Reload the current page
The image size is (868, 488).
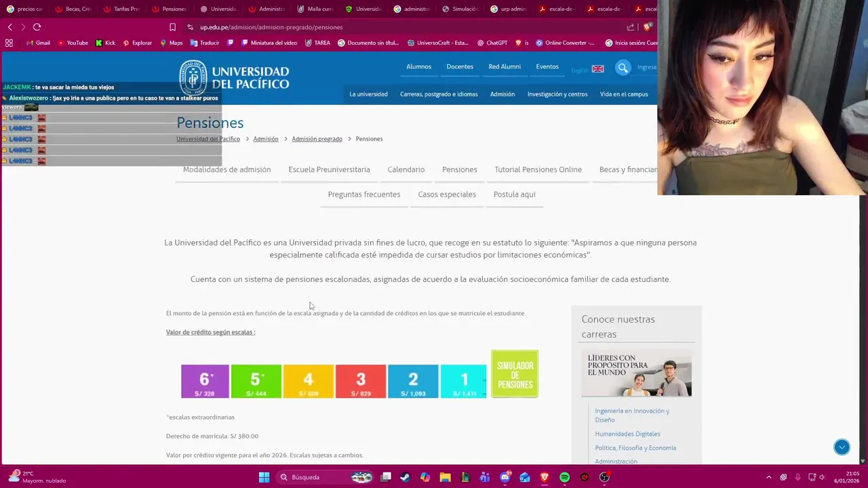[x=37, y=27]
